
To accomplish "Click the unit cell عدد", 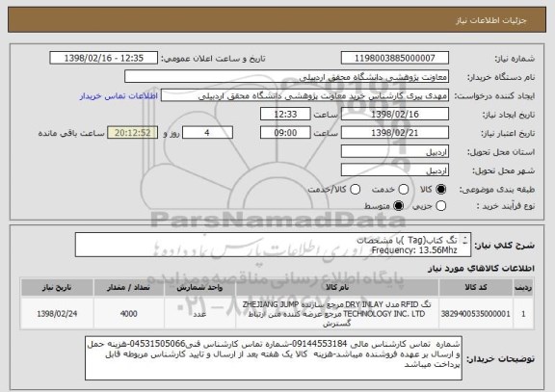I will tap(199, 314).
